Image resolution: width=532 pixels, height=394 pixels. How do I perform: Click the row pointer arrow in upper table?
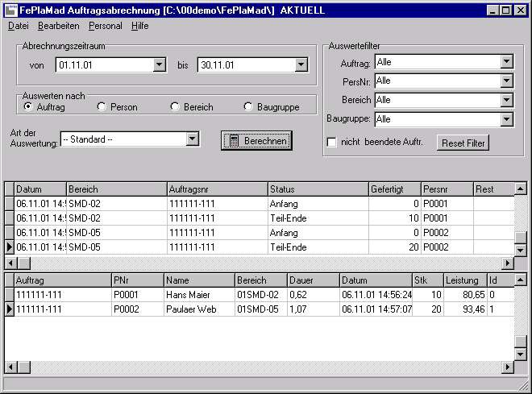[9, 247]
